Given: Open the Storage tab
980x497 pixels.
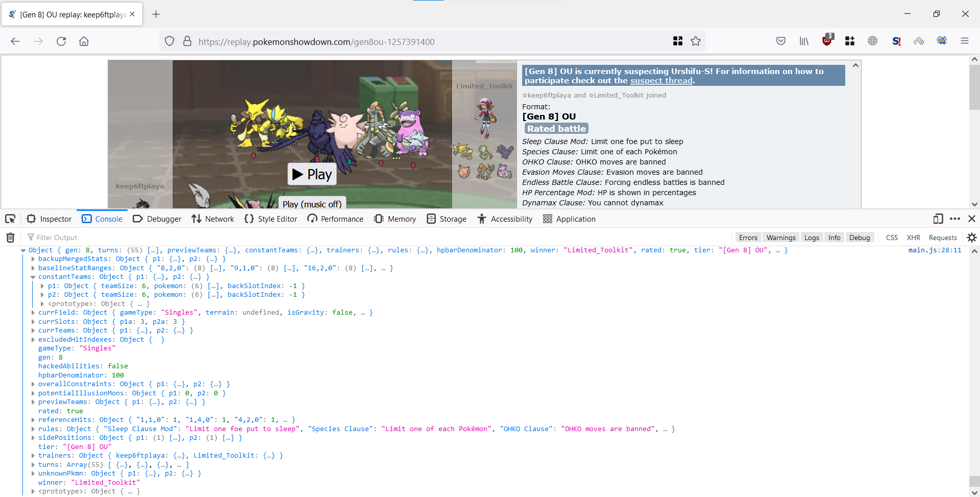Looking at the screenshot, I should [446, 219].
